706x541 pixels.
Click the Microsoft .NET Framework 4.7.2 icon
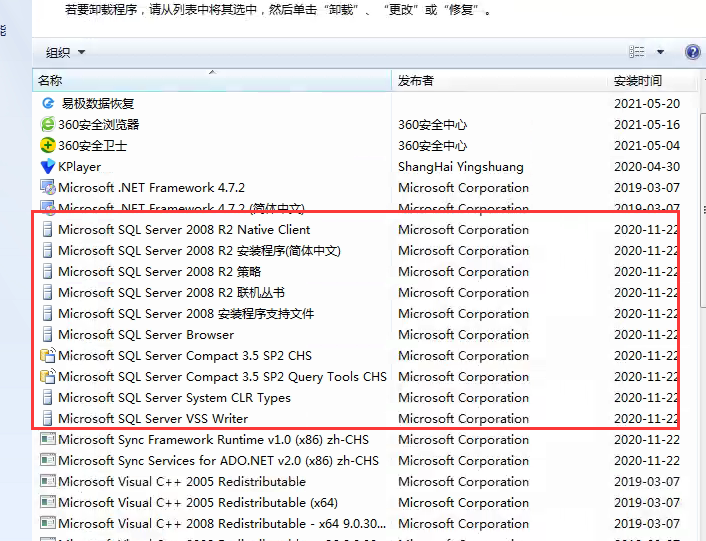[48, 187]
